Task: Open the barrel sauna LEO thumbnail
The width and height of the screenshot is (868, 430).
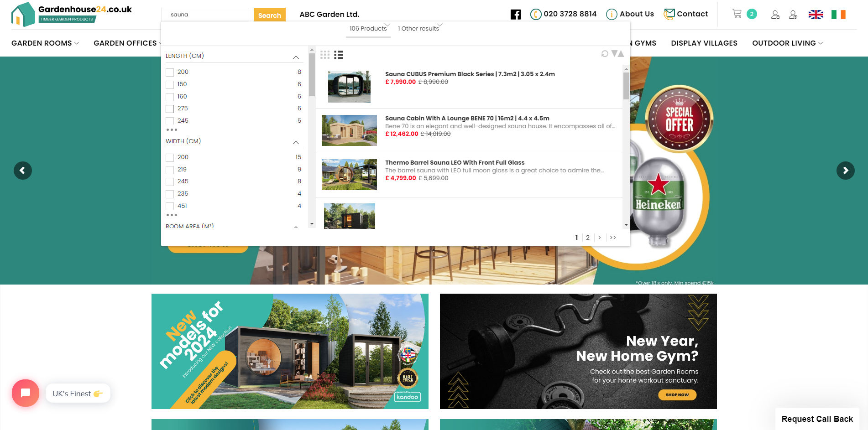Action: 349,175
